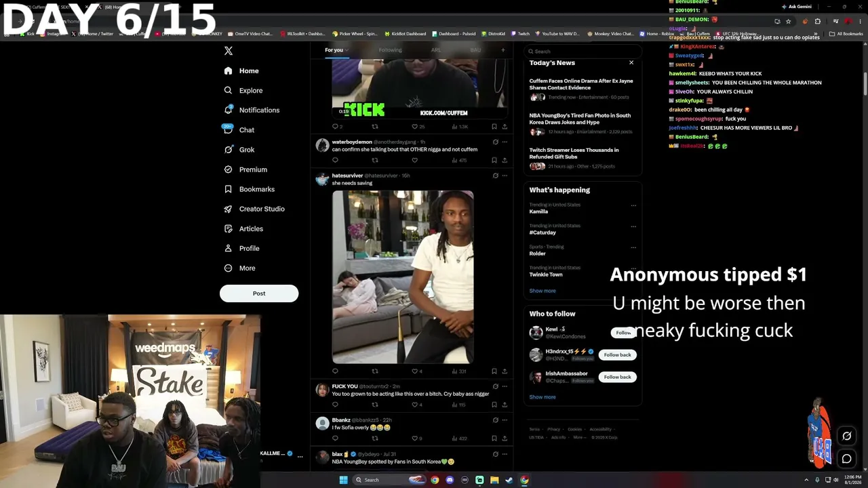Ask Grok about the waterboydemon post
Viewport: 868px width, 488px height.
pos(495,142)
